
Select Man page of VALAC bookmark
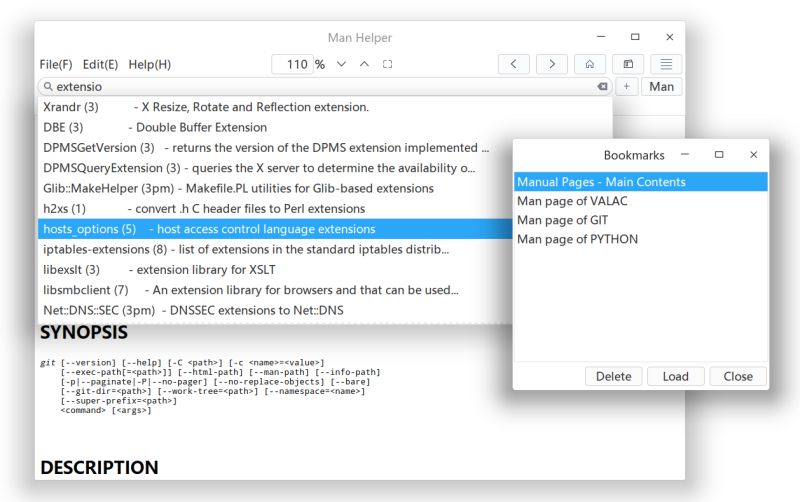[641, 201]
